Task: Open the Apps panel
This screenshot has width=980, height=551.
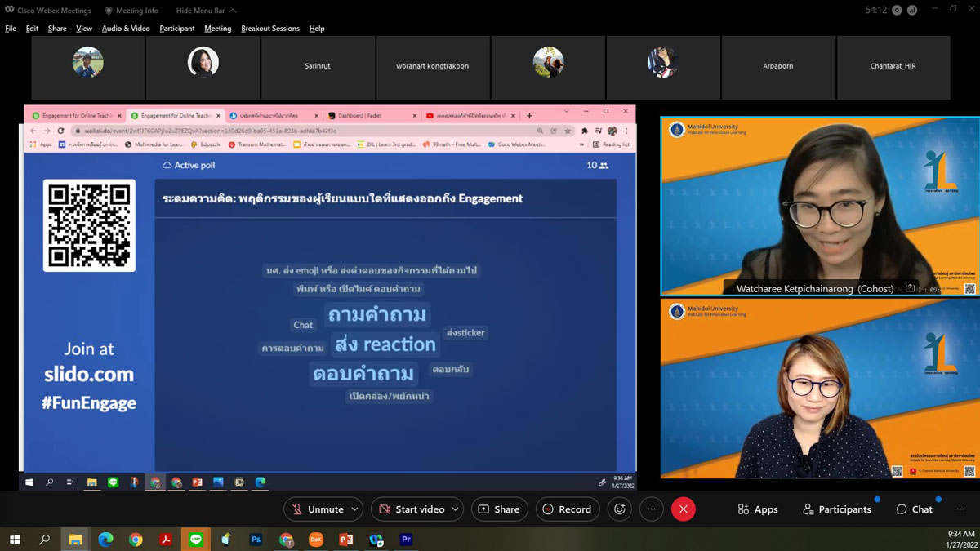Action: point(757,509)
